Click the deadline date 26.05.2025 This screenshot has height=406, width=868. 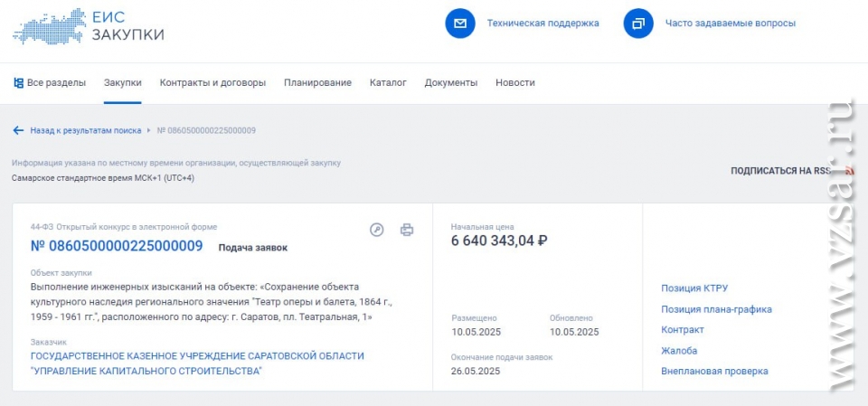(x=476, y=371)
